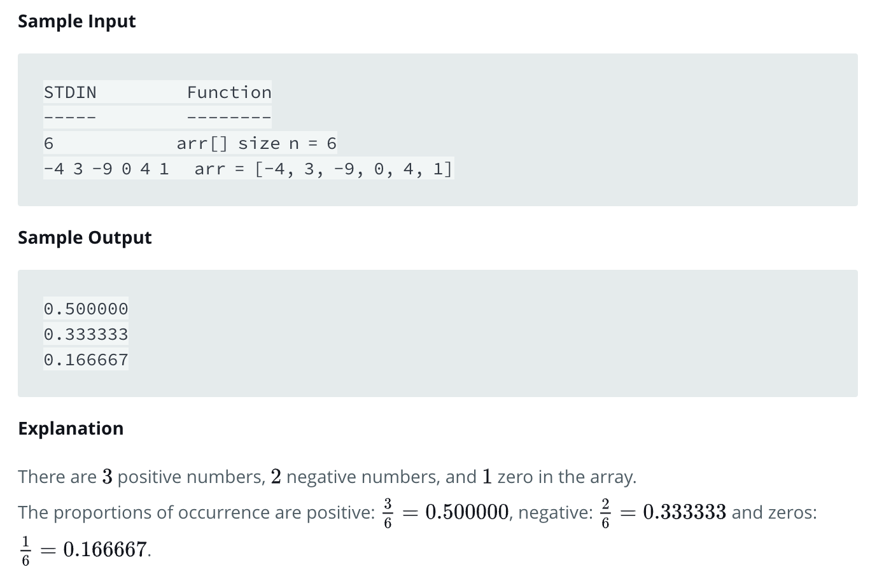Click the output value 0.500000
This screenshot has height=588, width=877.
[86, 309]
